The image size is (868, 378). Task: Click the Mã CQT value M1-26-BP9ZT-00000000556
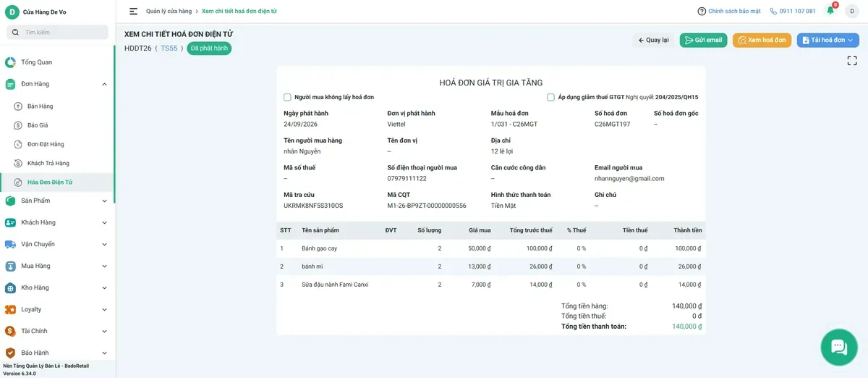(x=427, y=206)
